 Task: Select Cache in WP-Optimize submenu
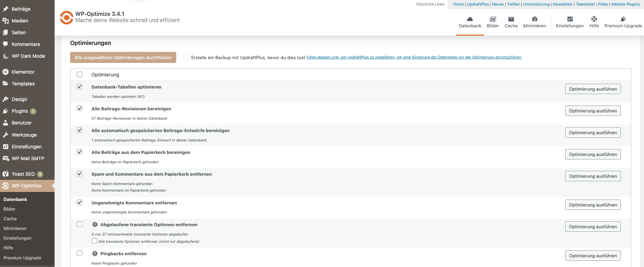coord(10,219)
